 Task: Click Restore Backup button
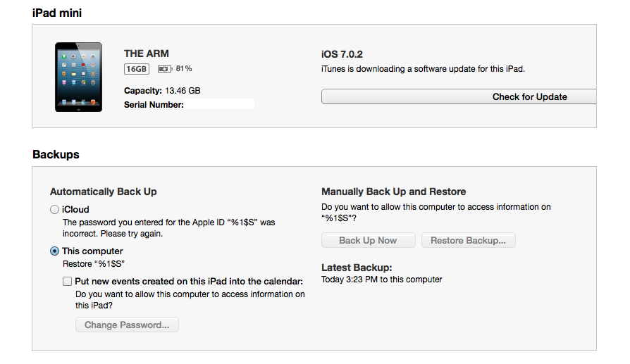468,240
